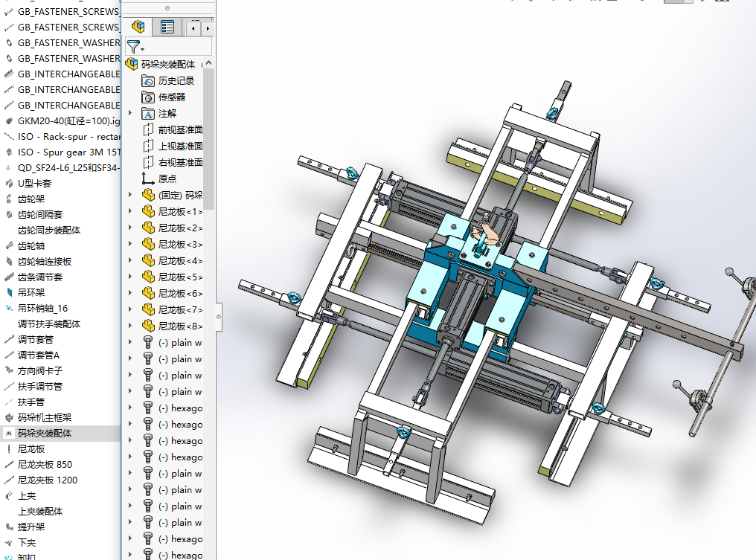Viewport: 756px width, 560px height.
Task: Click the feature tree vertical scrollbar
Action: pyautogui.click(x=209, y=140)
